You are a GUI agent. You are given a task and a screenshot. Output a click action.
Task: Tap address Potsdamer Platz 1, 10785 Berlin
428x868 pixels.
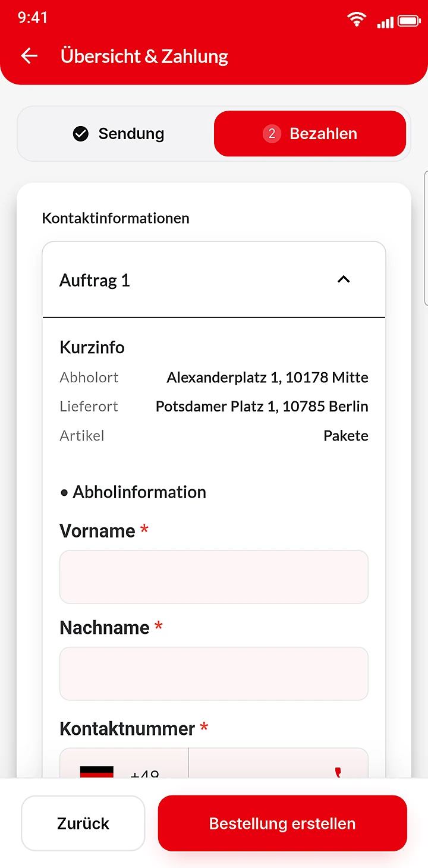[x=262, y=407]
